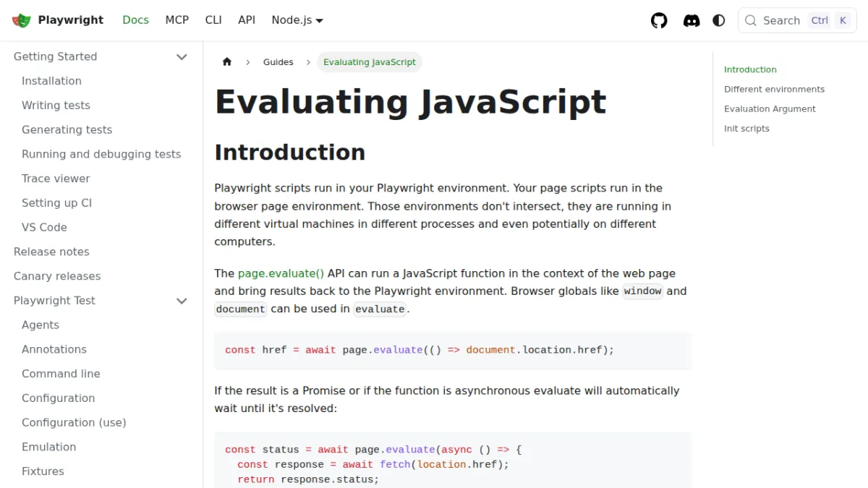Collapse the Getting Started section chevron
Image resolution: width=868 pixels, height=488 pixels.
pyautogui.click(x=182, y=56)
